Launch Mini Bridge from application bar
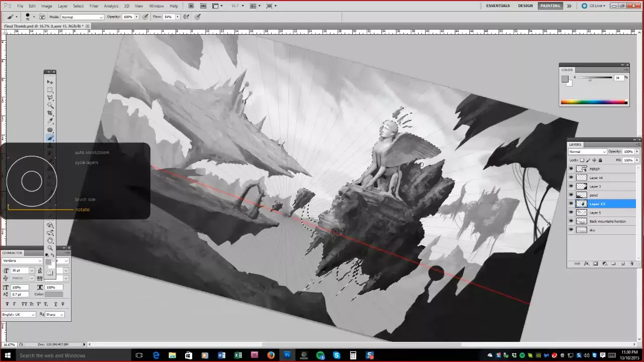 202,6
